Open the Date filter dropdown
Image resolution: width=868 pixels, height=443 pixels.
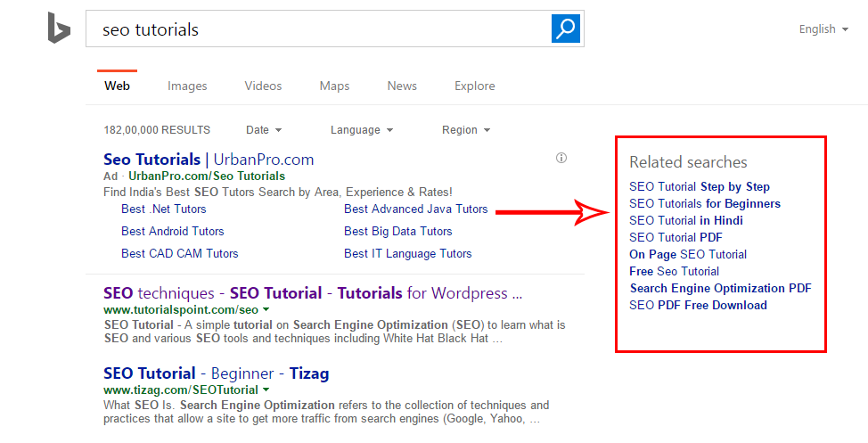click(264, 130)
